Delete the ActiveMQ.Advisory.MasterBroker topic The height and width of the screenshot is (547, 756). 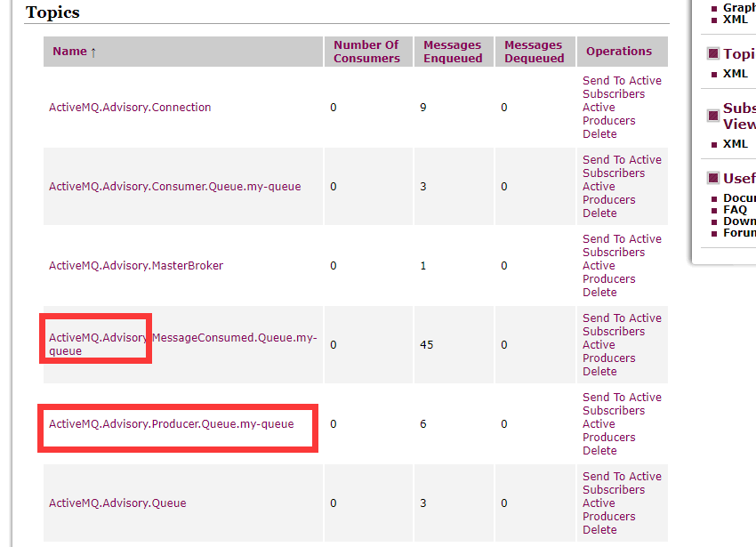(x=599, y=292)
